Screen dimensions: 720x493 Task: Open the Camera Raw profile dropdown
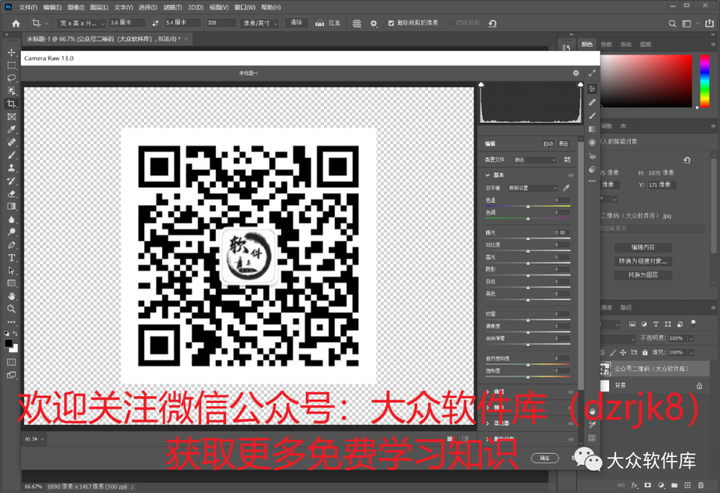coord(534,160)
